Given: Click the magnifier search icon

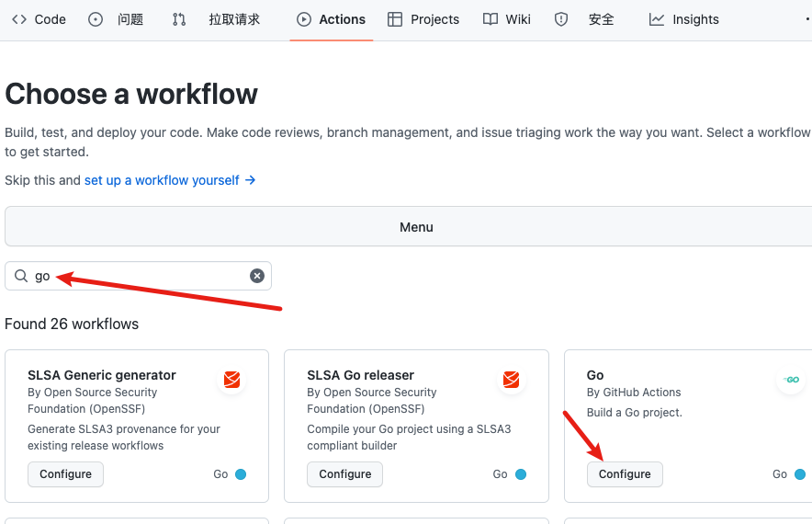Looking at the screenshot, I should (x=21, y=276).
